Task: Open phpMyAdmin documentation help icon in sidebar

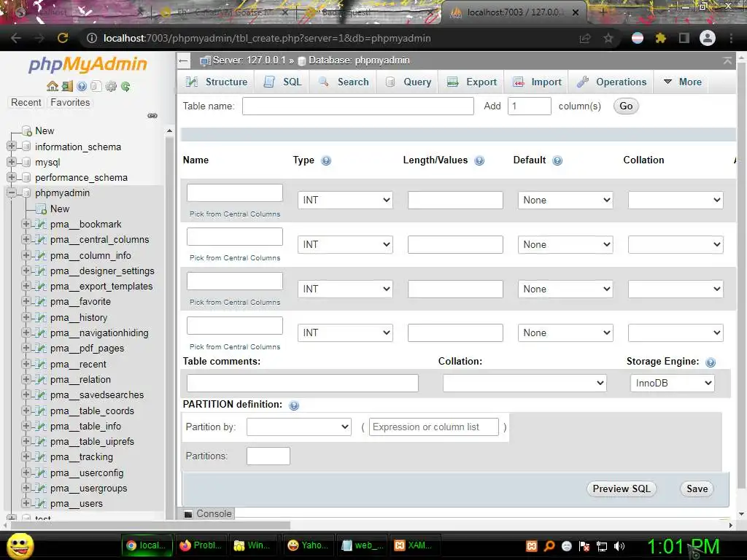Action: [x=82, y=86]
